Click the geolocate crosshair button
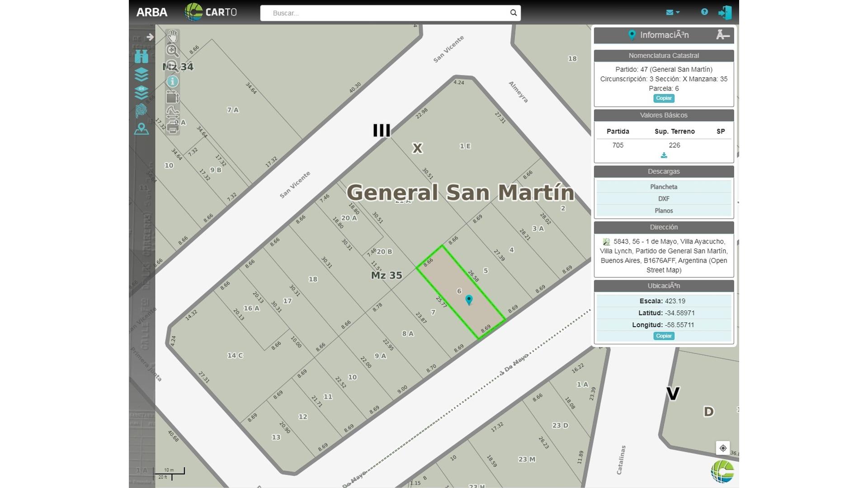 click(x=723, y=448)
